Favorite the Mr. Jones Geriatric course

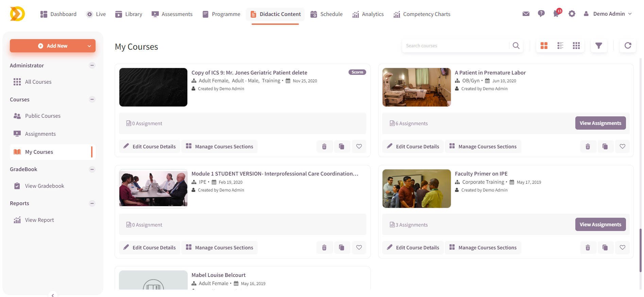[359, 147]
